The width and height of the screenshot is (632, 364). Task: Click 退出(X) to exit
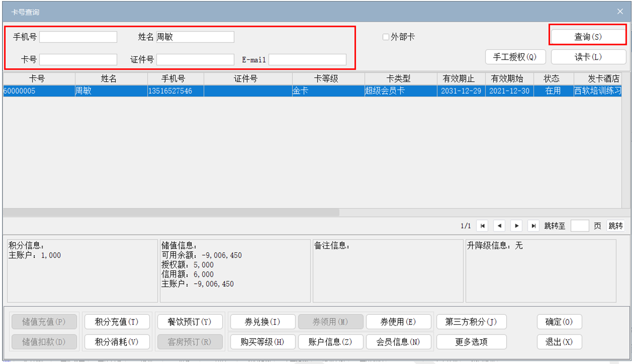559,342
